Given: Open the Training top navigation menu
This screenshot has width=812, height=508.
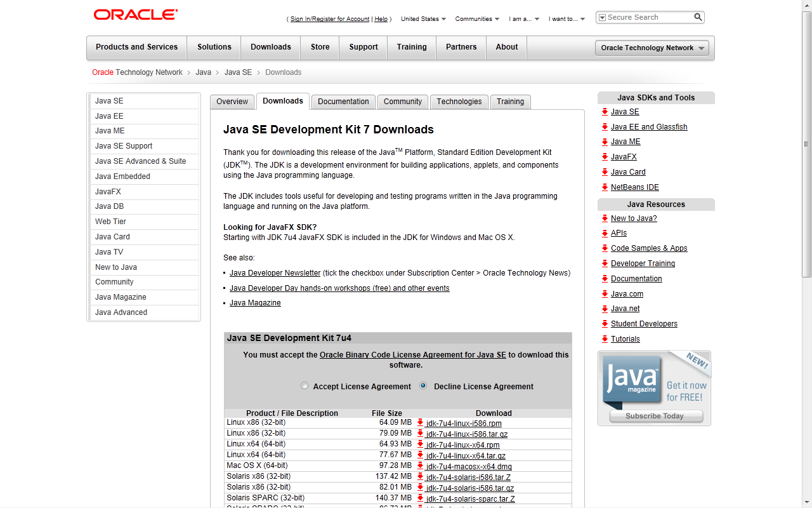Looking at the screenshot, I should [x=412, y=47].
